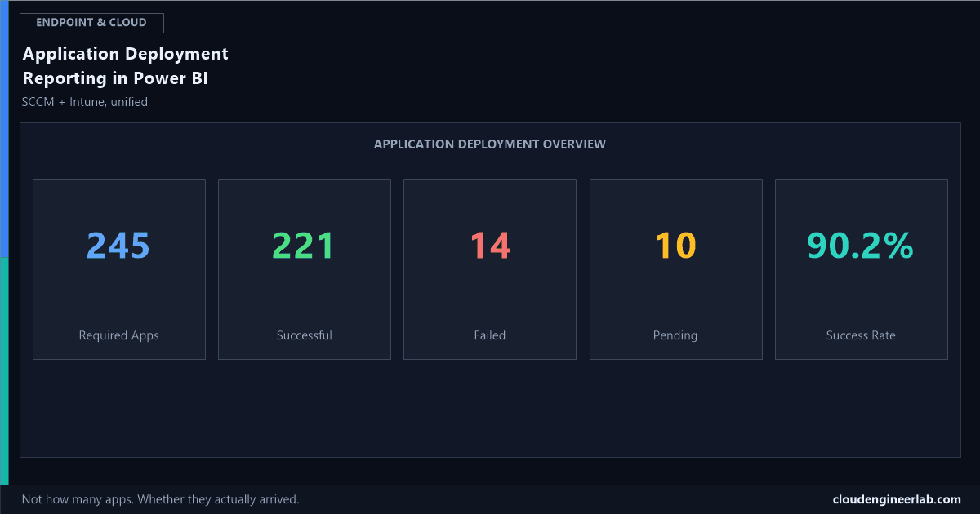This screenshot has width=980, height=514.
Task: Click the "SCCM + Intune, unified" subtitle
Action: click(x=85, y=102)
